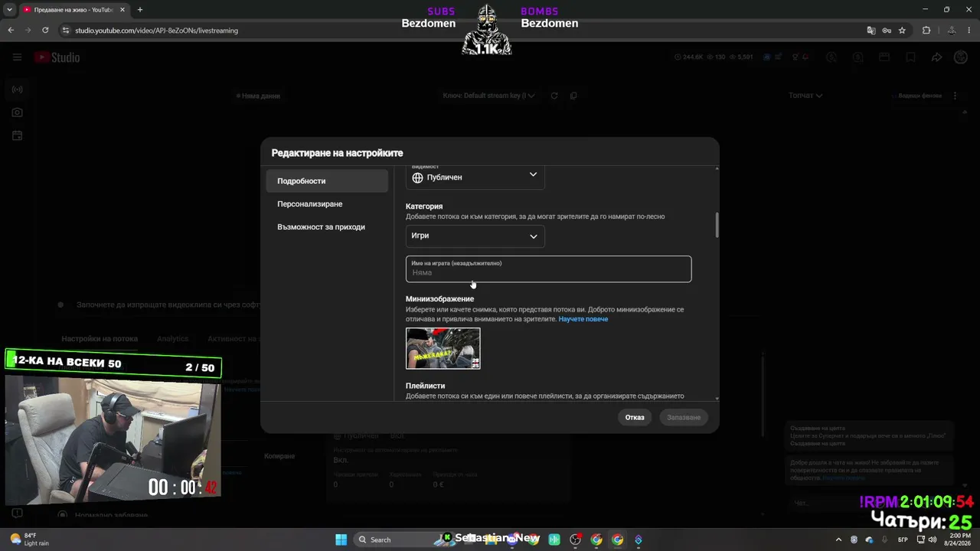Click the share arrow icon in Studio header
The image size is (980, 551).
(x=936, y=57)
